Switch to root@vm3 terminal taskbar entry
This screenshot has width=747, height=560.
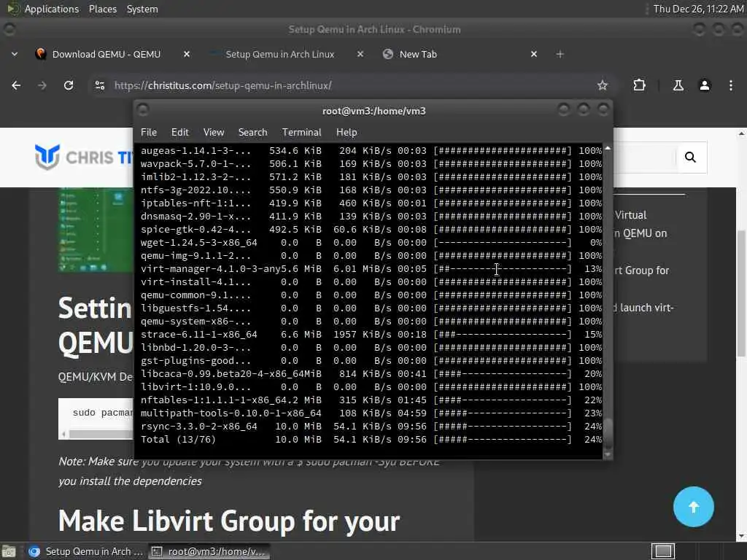click(209, 551)
